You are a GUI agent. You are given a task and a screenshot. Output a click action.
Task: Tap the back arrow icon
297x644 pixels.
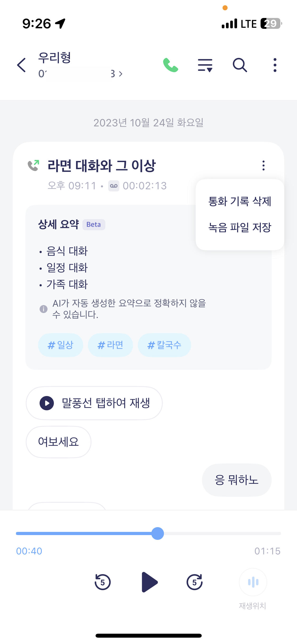[21, 65]
